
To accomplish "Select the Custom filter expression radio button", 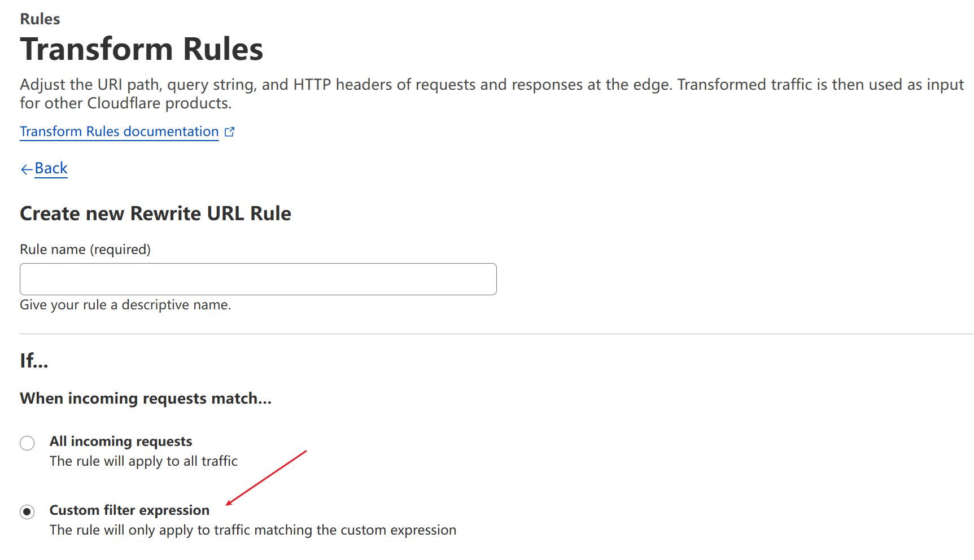I will pyautogui.click(x=27, y=512).
